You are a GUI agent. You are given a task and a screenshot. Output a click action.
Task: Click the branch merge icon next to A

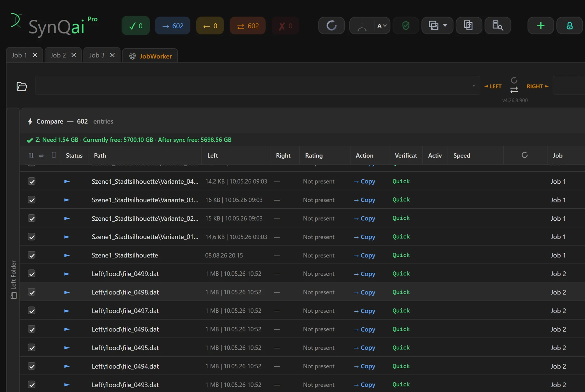coord(362,26)
